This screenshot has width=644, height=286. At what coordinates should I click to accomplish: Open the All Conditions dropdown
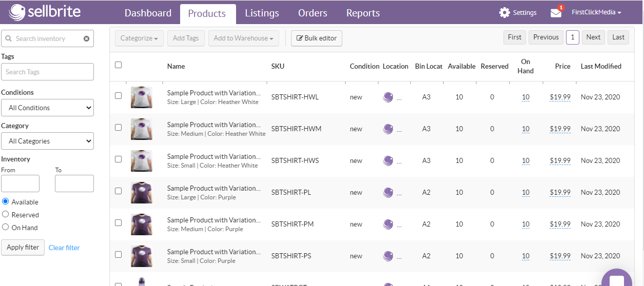click(47, 108)
